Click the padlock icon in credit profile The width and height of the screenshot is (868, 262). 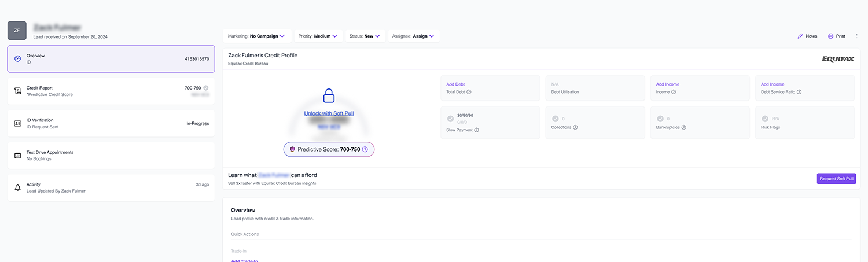(x=329, y=95)
